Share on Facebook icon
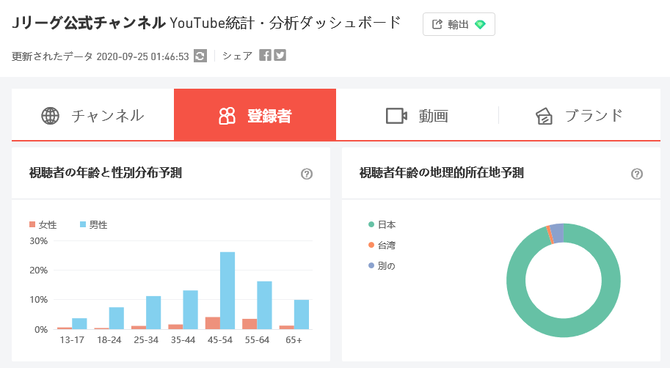 click(x=265, y=55)
